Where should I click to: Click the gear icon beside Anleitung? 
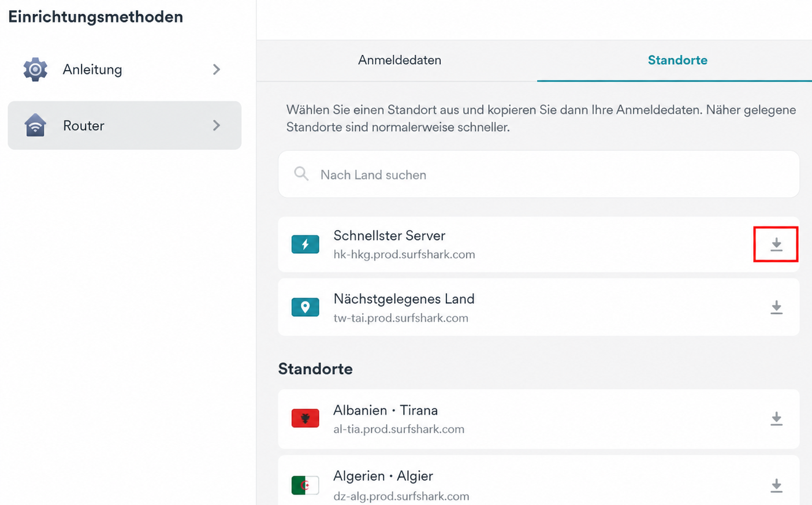(35, 69)
